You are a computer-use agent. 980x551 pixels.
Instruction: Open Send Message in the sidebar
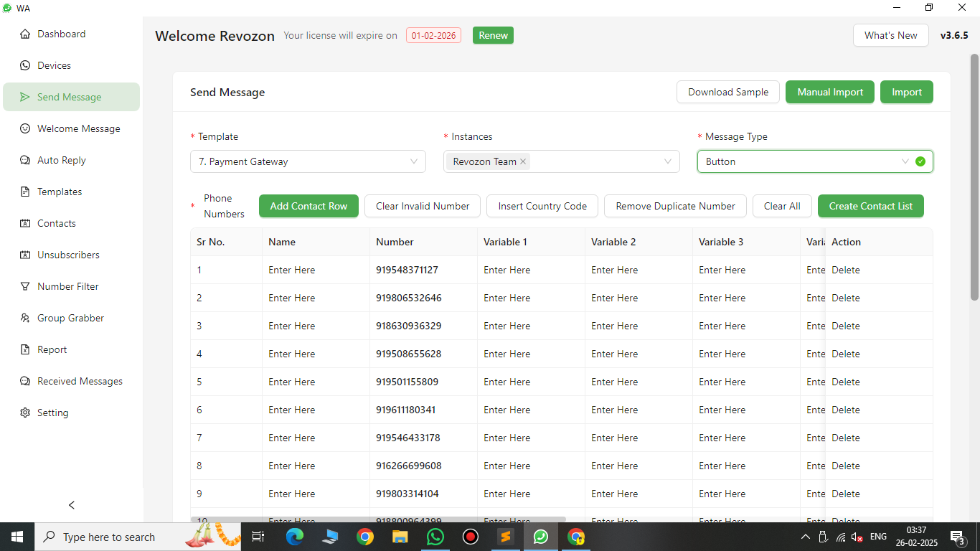(71, 97)
